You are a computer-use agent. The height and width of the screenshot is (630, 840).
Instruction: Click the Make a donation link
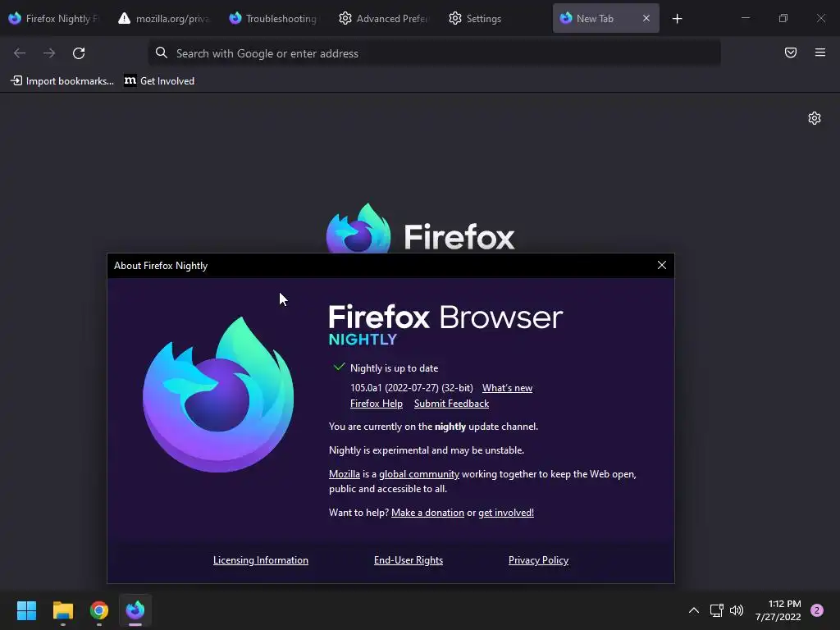427,513
